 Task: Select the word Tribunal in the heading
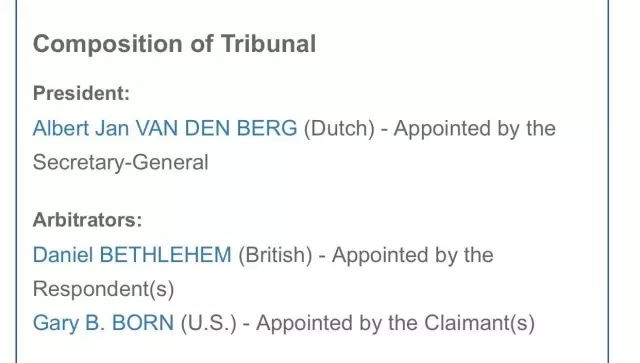(x=269, y=44)
